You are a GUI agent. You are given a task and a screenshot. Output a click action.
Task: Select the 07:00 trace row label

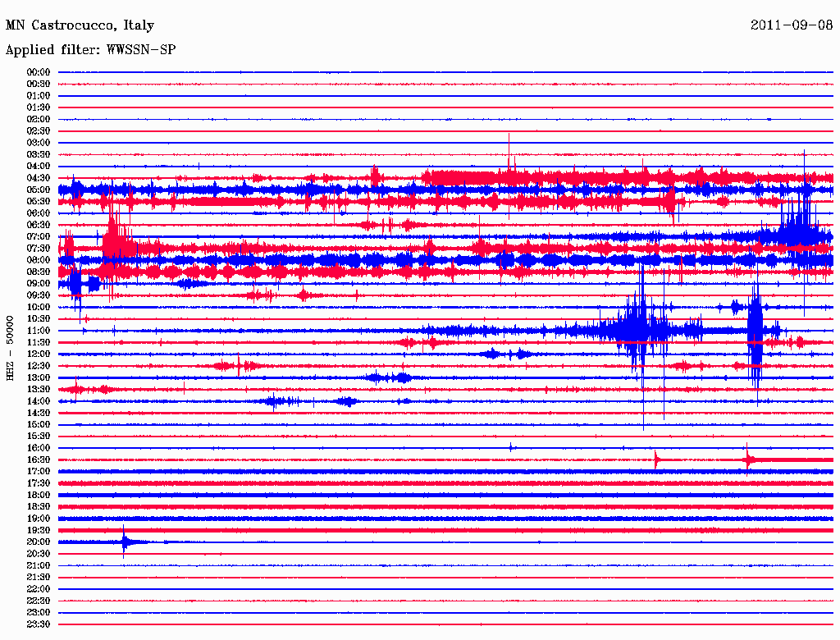click(x=38, y=236)
